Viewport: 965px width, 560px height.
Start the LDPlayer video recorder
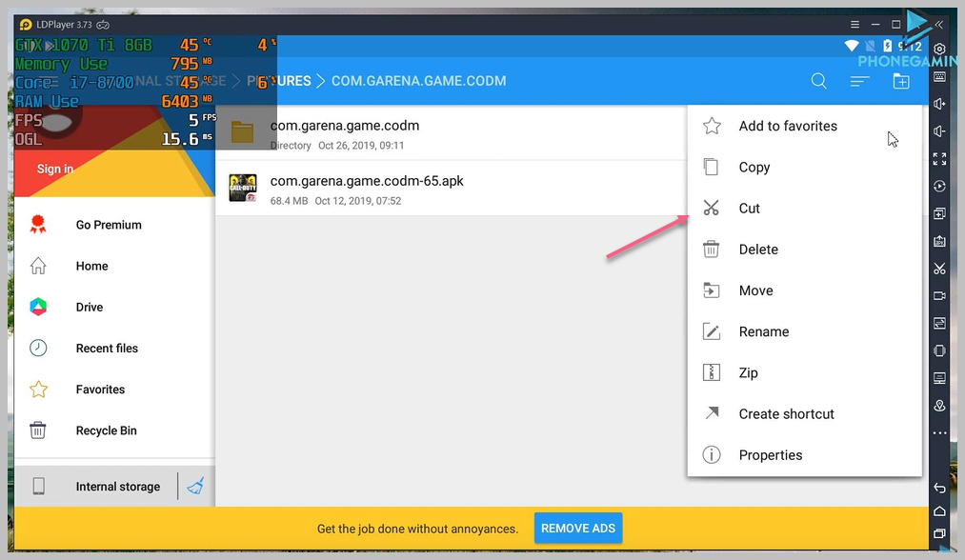(x=939, y=295)
